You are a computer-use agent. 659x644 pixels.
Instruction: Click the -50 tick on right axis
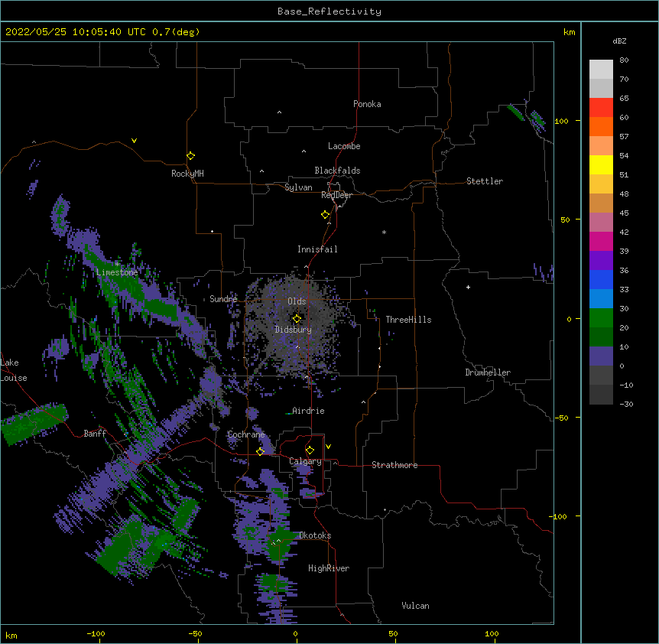(561, 418)
